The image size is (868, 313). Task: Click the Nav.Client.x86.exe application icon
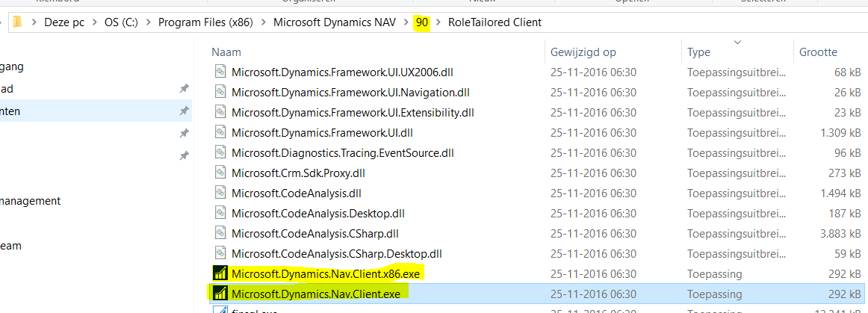(x=220, y=273)
